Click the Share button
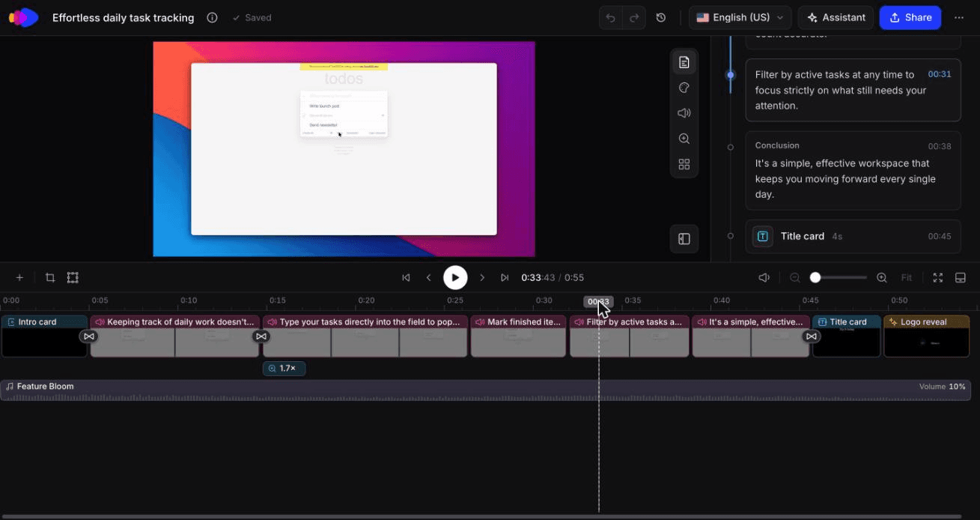This screenshot has height=520, width=980. pos(910,17)
